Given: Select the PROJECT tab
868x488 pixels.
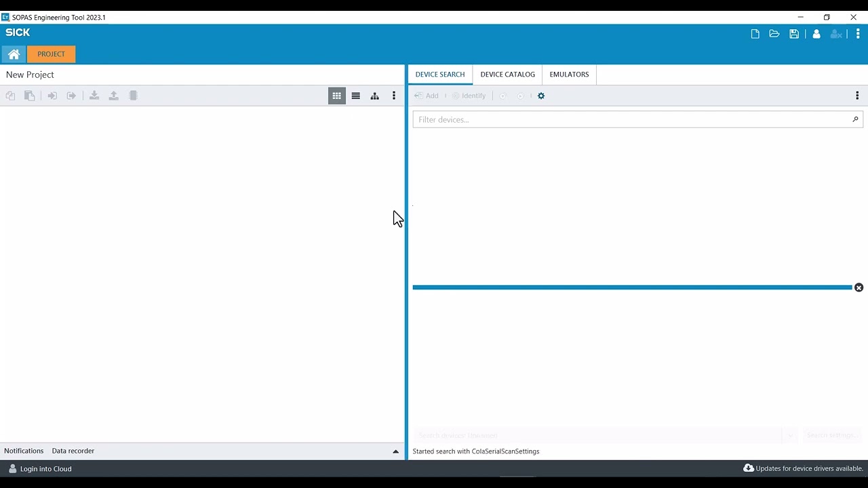Looking at the screenshot, I should click(52, 54).
